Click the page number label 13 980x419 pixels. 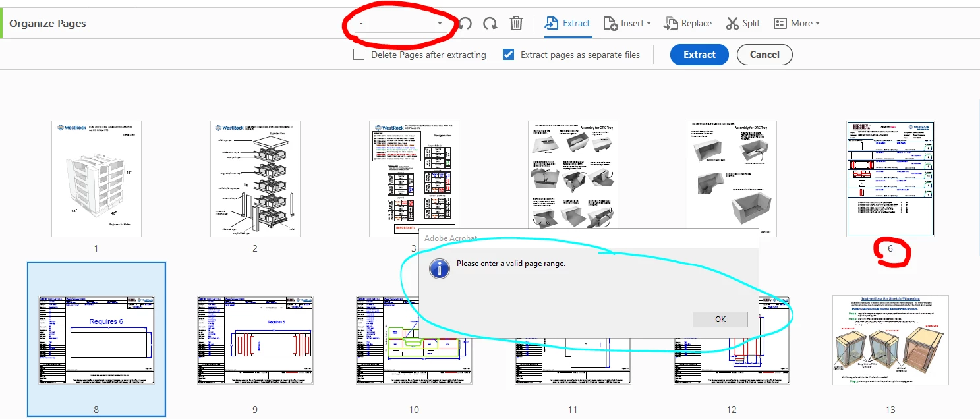click(x=890, y=410)
